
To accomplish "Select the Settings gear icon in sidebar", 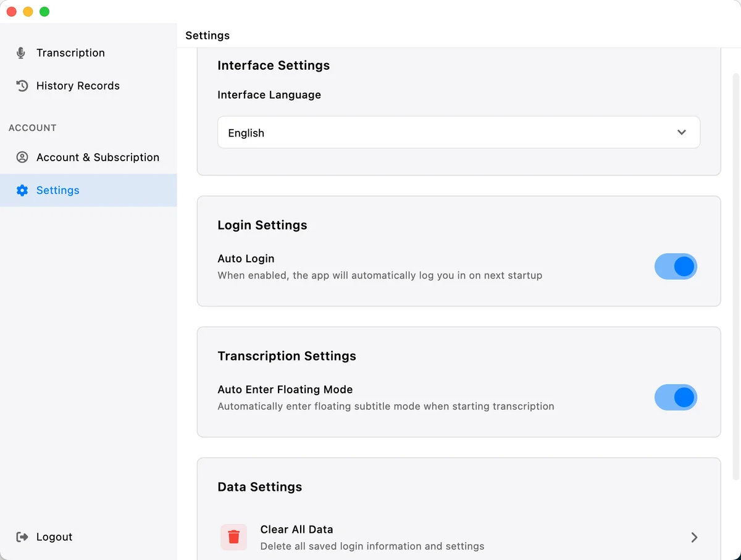I will [22, 190].
